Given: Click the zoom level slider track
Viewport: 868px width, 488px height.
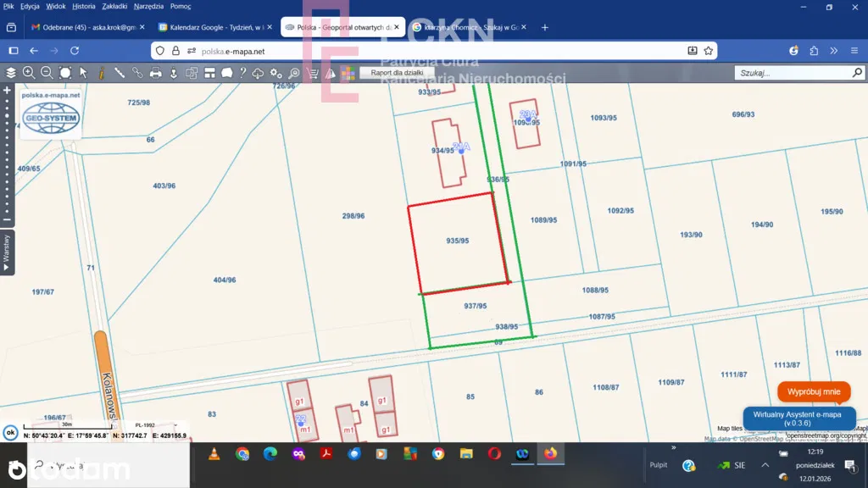Looking at the screenshot, I should point(7,152).
